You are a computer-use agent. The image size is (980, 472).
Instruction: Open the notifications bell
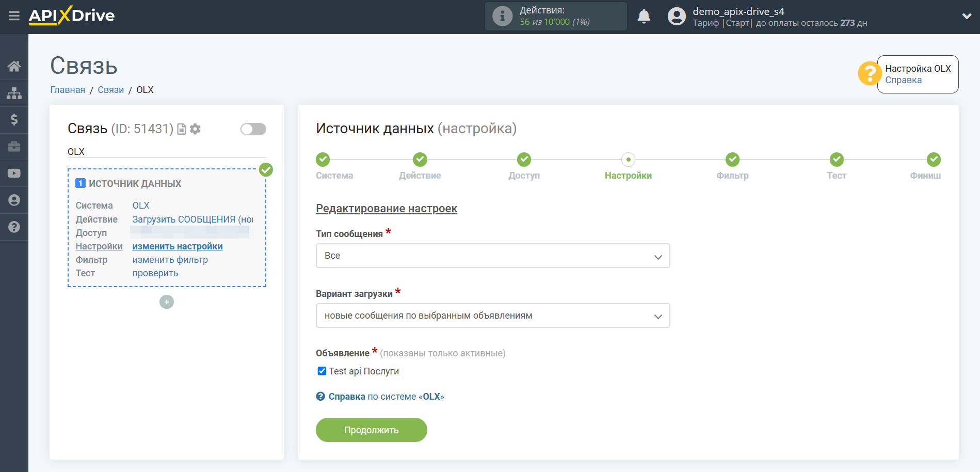tap(644, 17)
